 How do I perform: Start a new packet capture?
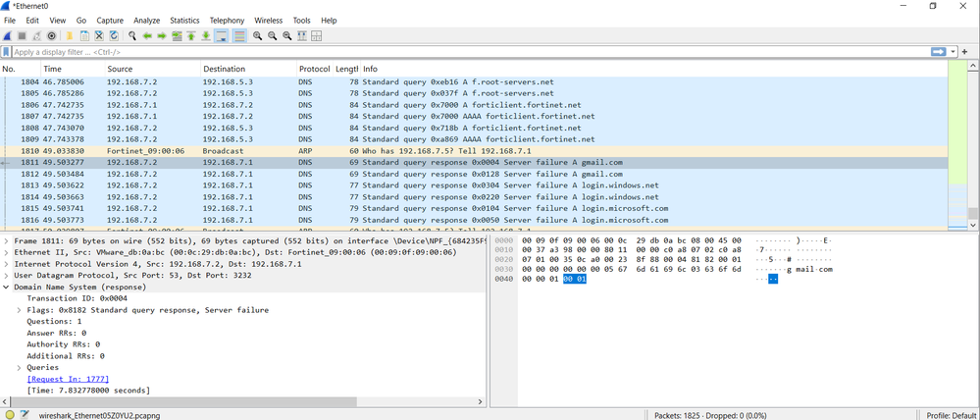tap(8, 36)
